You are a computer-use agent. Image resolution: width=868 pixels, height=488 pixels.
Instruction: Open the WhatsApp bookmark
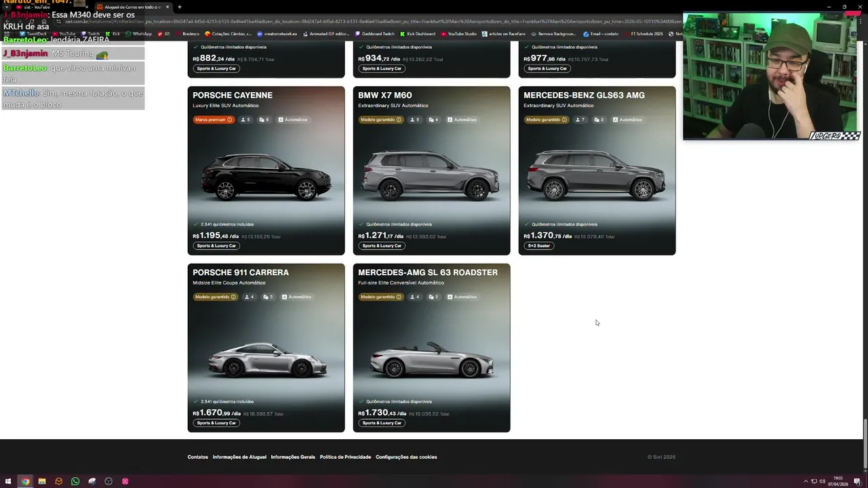139,34
